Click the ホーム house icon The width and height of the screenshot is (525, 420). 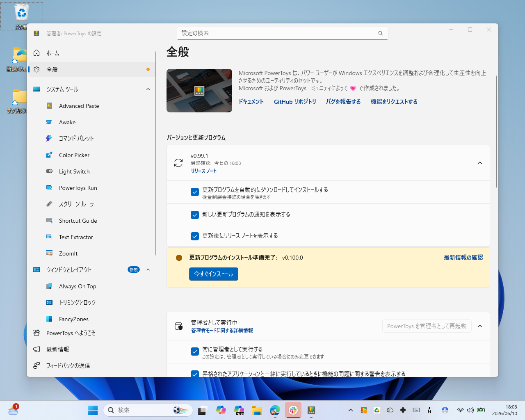pos(37,53)
